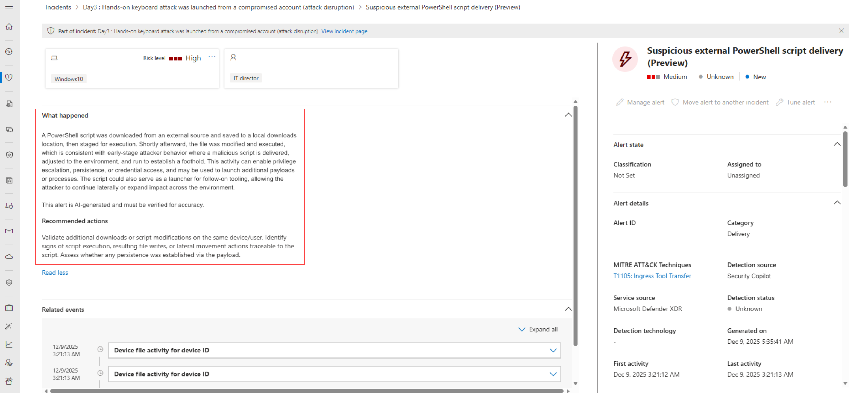The image size is (868, 393).
Task: Open device card more options ellipsis
Action: coord(212,57)
